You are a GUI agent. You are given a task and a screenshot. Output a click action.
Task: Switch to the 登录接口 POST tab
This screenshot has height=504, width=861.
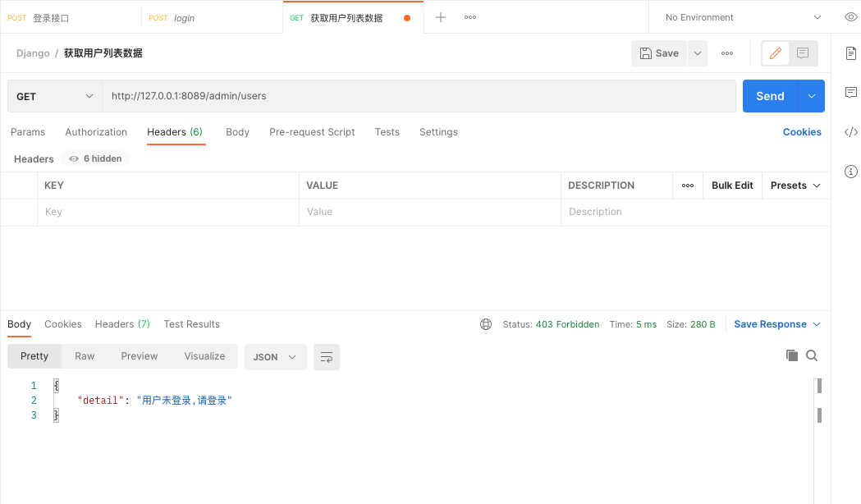(x=71, y=17)
